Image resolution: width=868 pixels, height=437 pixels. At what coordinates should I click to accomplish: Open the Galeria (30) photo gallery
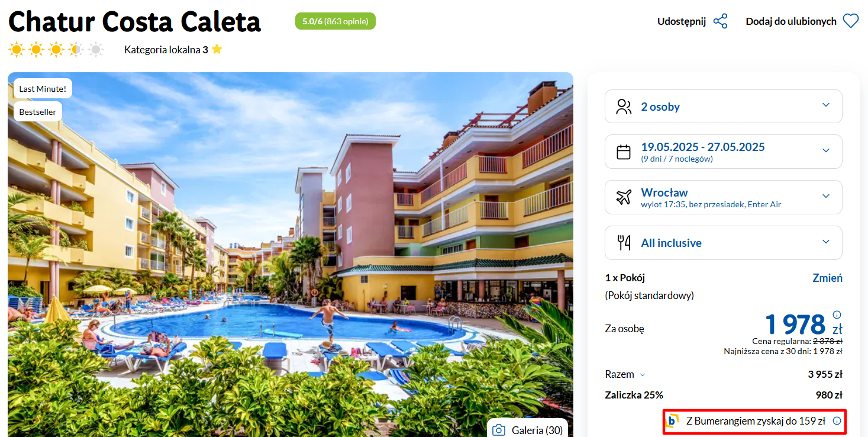tap(527, 429)
